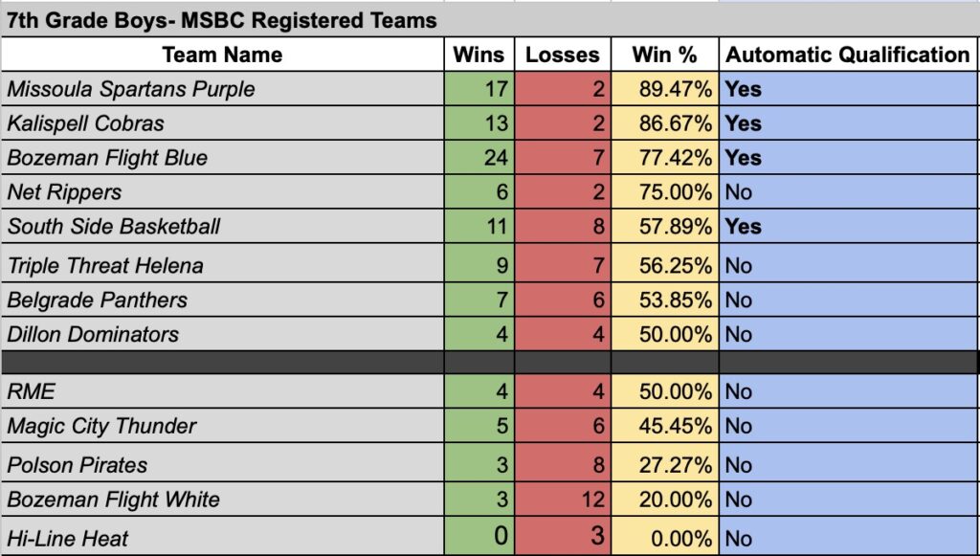The height and width of the screenshot is (556, 980).
Task: Select the Dillon Dominators team name cell
Action: pyautogui.click(x=225, y=334)
